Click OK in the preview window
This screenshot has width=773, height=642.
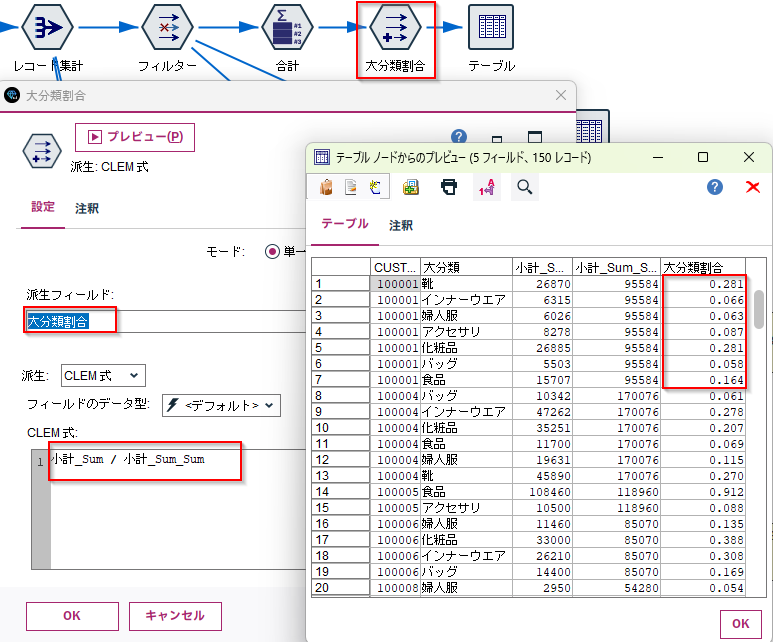click(740, 624)
